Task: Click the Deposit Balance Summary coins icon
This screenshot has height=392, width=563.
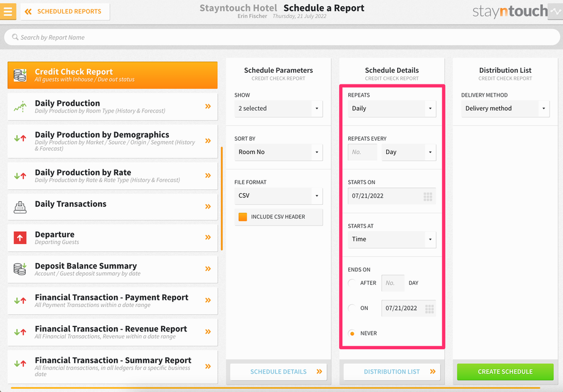Action: (20, 269)
